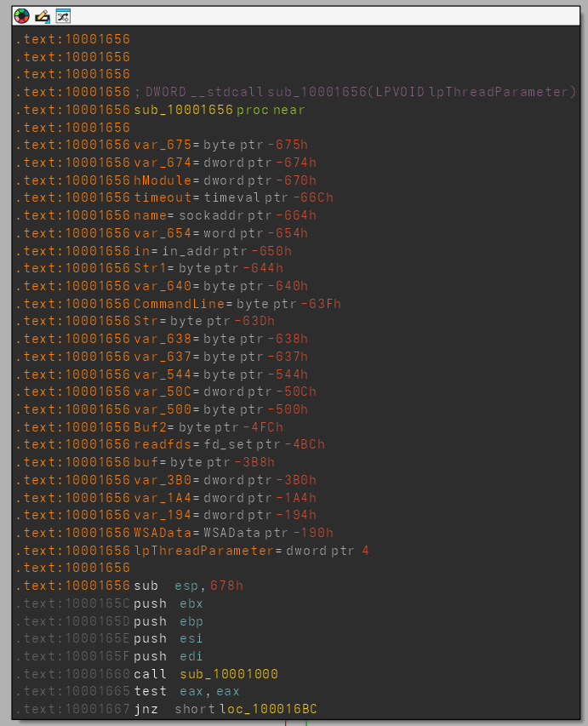Click the node color wheel icon
This screenshot has height=726, width=588.
(x=22, y=15)
